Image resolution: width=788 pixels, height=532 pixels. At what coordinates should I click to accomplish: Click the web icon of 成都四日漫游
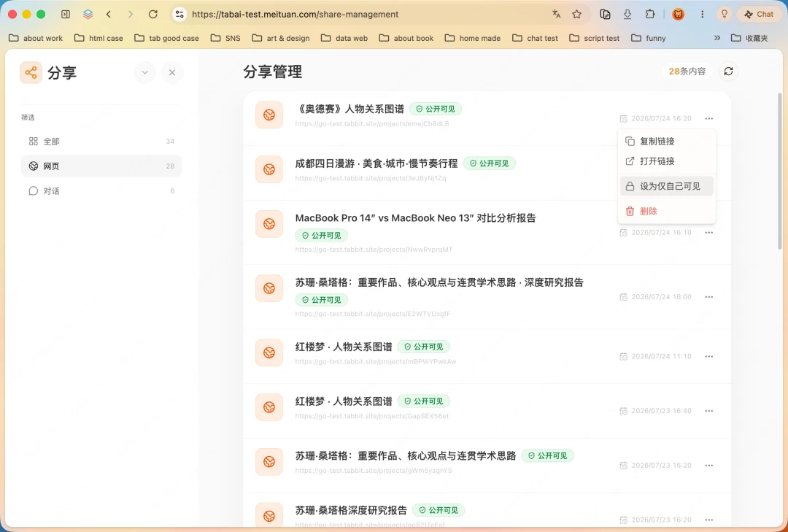coord(269,169)
